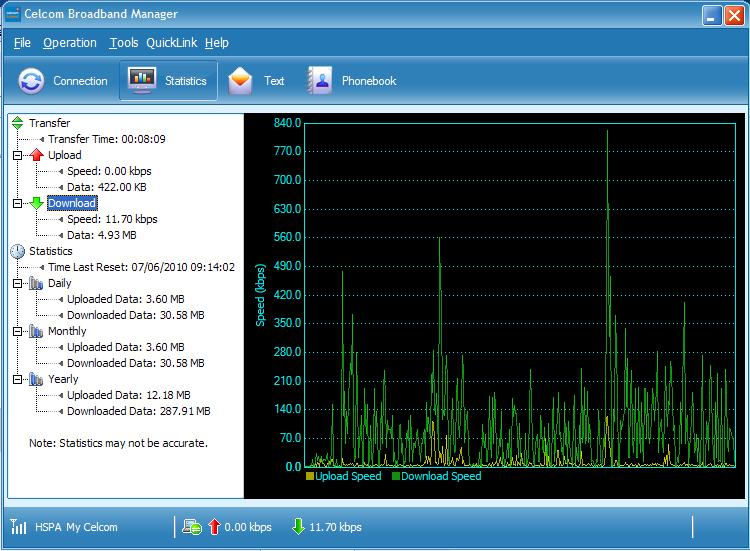Close the Celcom Broadband Manager window
This screenshot has height=551, width=750.
734,15
